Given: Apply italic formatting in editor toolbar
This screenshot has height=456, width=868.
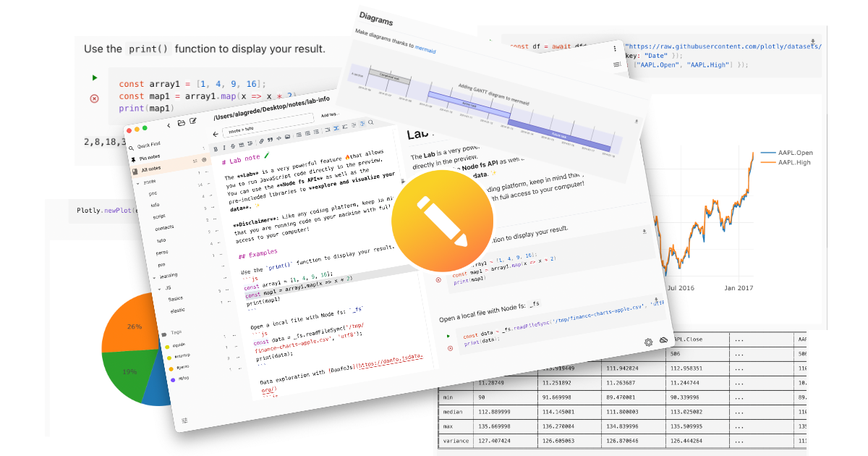Looking at the screenshot, I should [x=224, y=147].
